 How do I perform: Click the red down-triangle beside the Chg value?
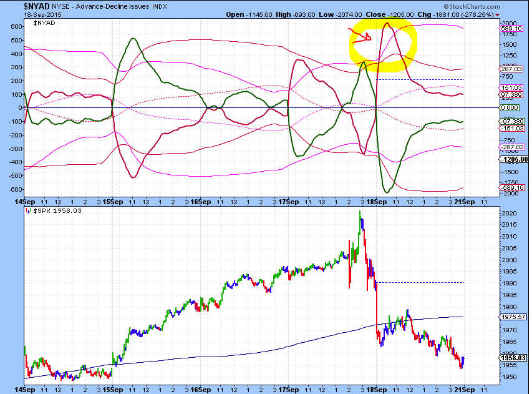[497, 15]
